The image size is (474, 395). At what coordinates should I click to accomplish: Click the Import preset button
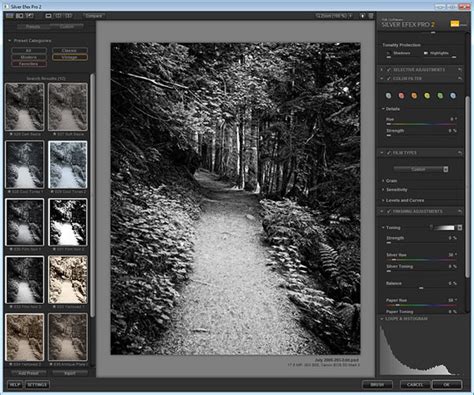click(70, 373)
